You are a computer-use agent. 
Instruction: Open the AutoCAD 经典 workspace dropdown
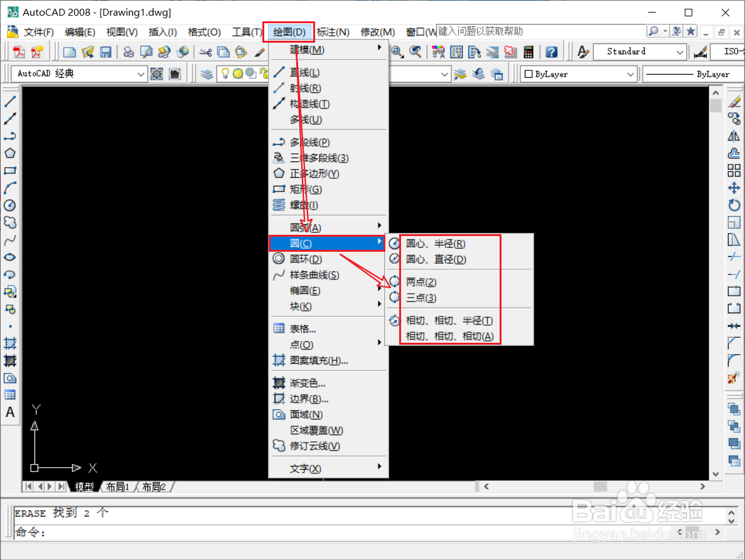(78, 73)
